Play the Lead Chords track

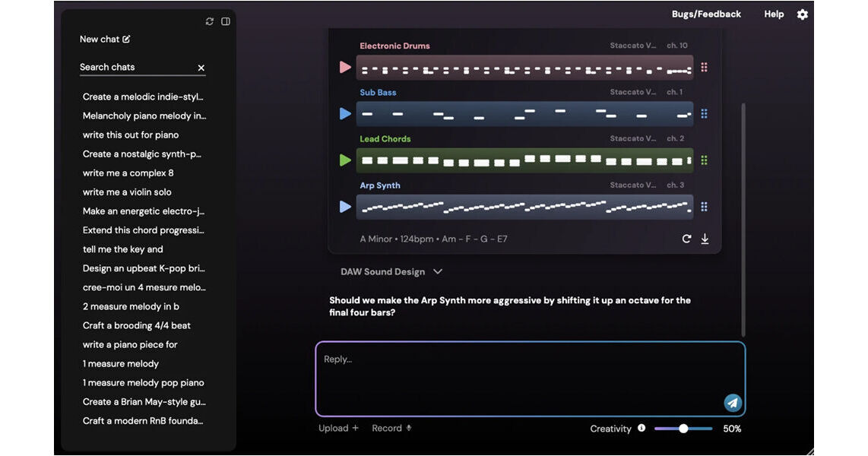pyautogui.click(x=345, y=160)
